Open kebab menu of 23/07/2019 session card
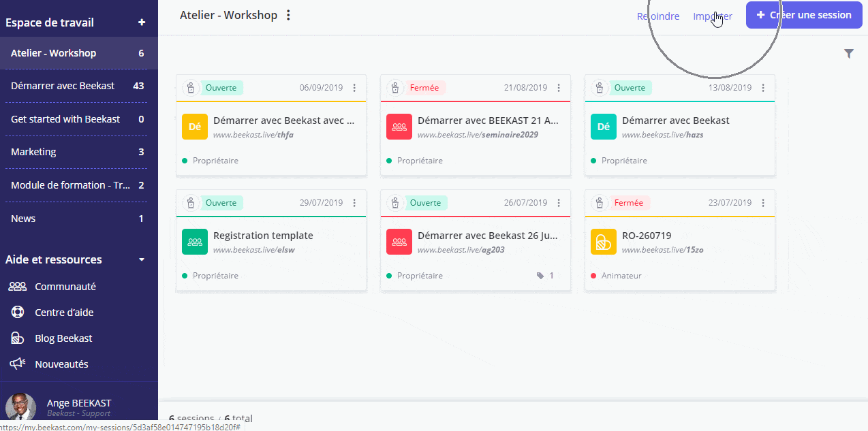 tap(763, 203)
